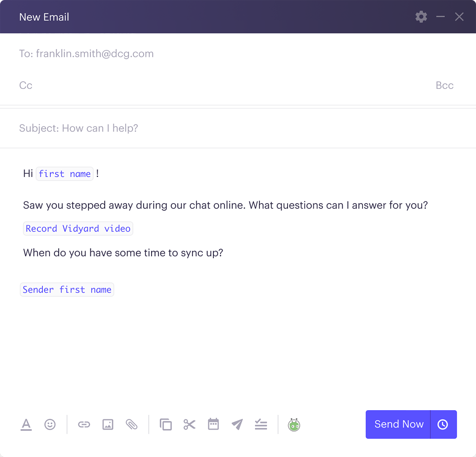Show the Bcc recipient field
Image resolution: width=476 pixels, height=457 pixels.
tap(444, 85)
